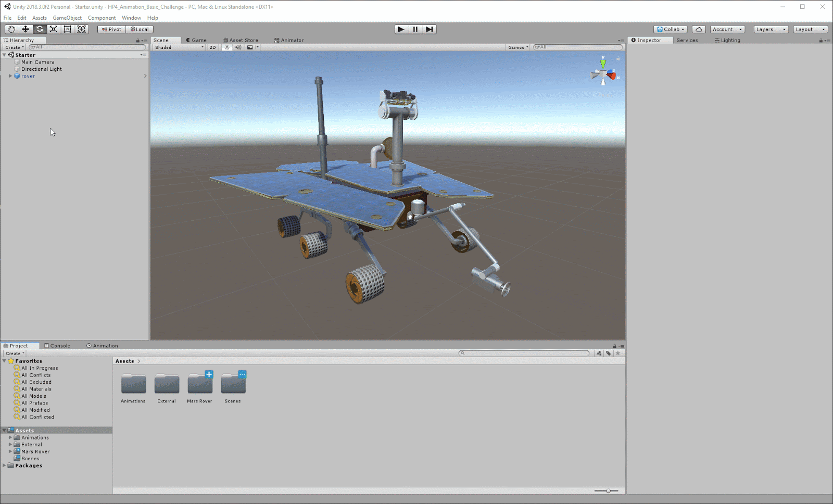This screenshot has height=504, width=833.
Task: Select the Rect Transform tool
Action: tap(68, 29)
